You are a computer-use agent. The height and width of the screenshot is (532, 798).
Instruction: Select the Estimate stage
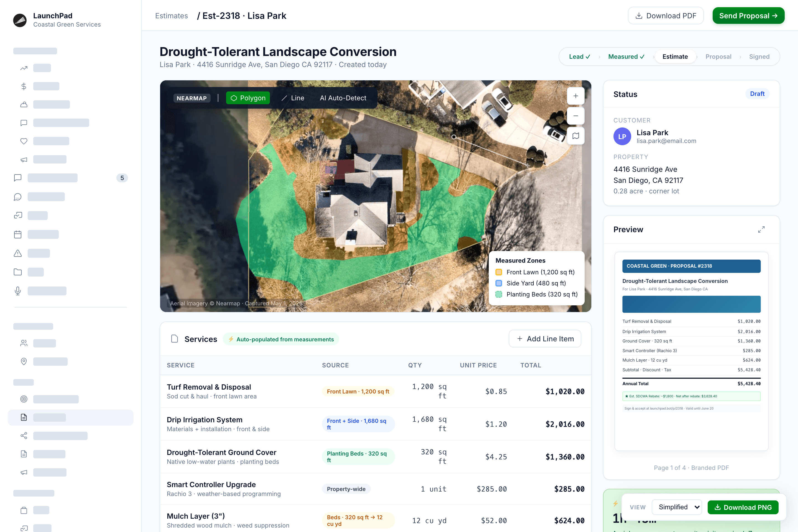pyautogui.click(x=675, y=57)
